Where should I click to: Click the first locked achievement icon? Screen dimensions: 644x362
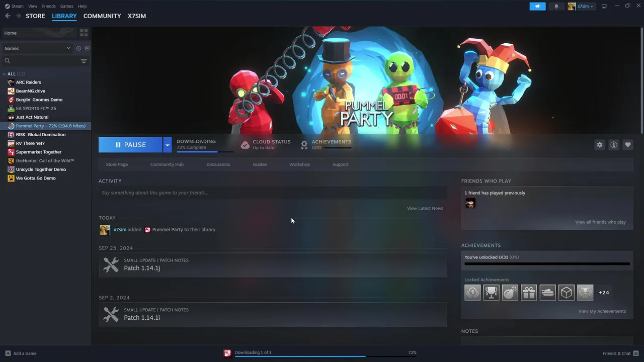click(x=472, y=292)
